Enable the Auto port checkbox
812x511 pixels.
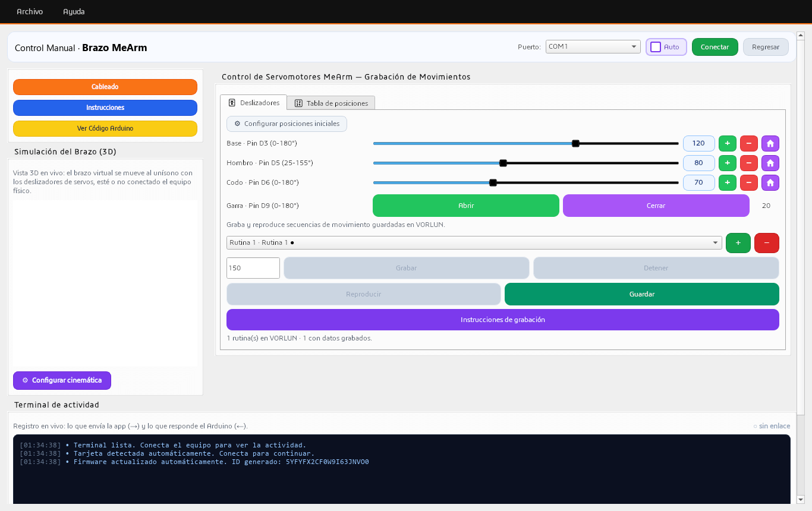point(656,47)
